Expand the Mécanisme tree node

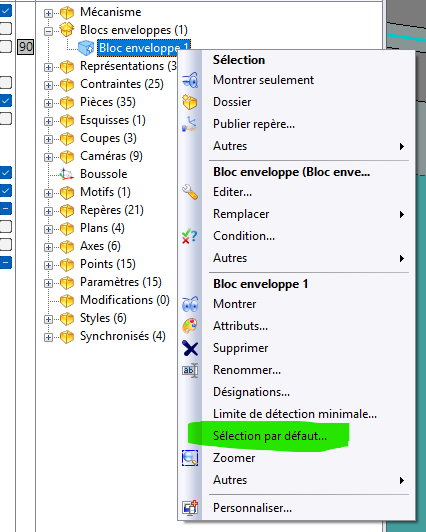tap(48, 13)
